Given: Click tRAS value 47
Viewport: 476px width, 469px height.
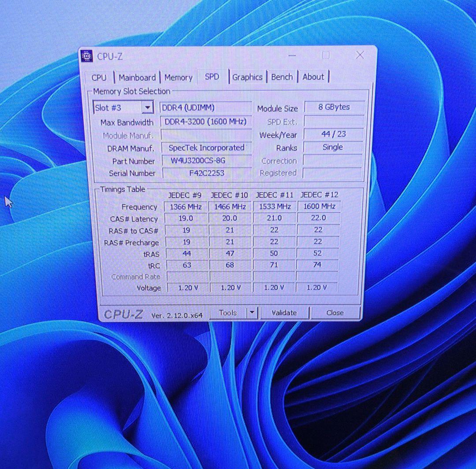Looking at the screenshot, I should tap(230, 254).
